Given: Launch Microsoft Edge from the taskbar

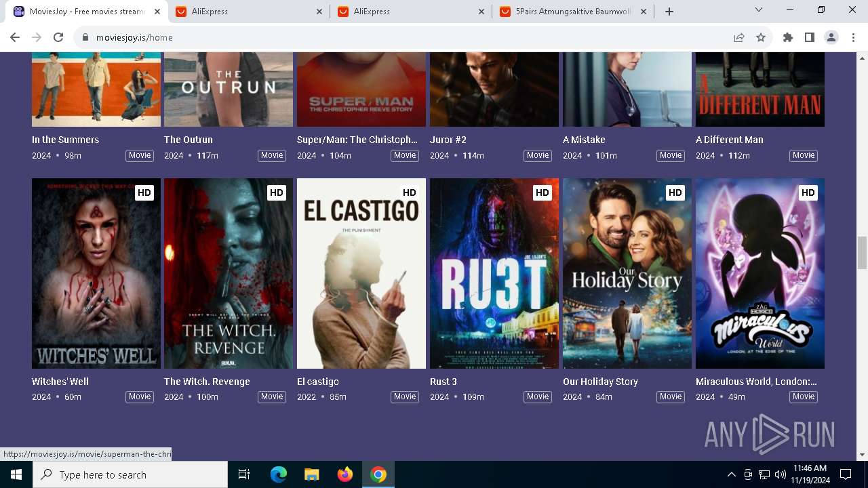Looking at the screenshot, I should pyautogui.click(x=279, y=474).
